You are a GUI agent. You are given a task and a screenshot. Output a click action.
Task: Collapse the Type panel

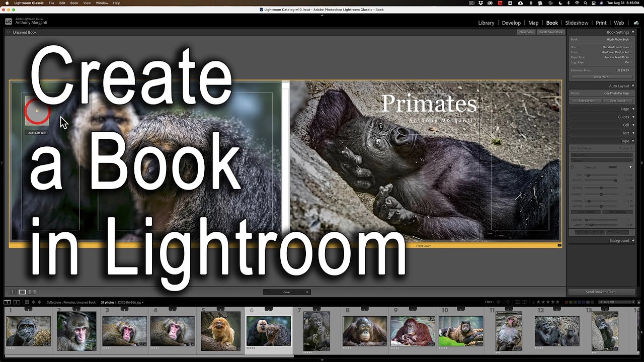633,141
